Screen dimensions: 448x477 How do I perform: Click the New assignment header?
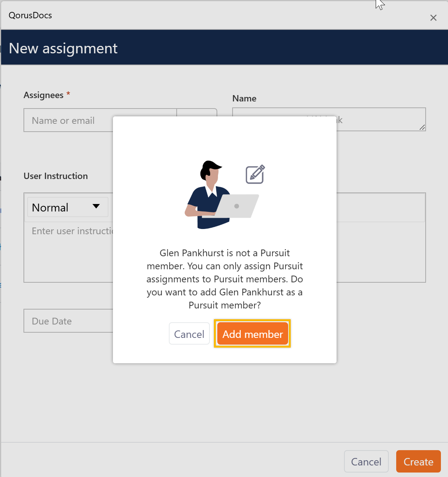[63, 48]
